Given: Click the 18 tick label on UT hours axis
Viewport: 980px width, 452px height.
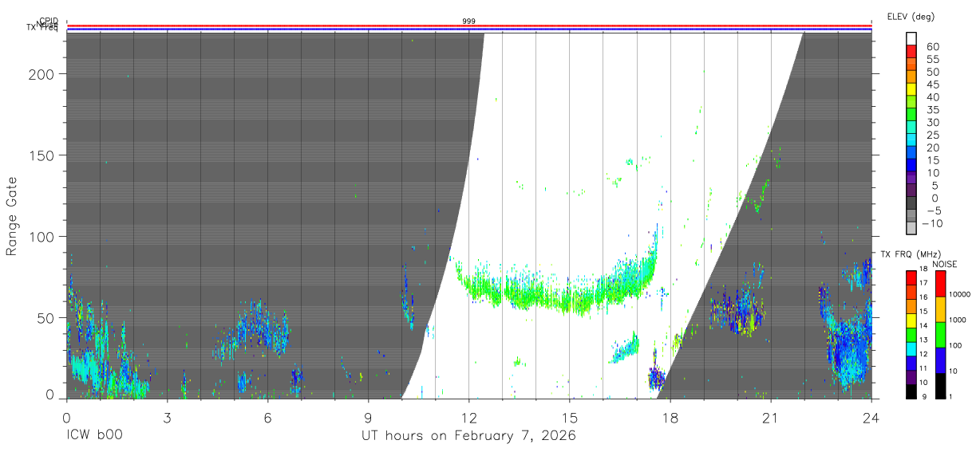Looking at the screenshot, I should coord(670,417).
